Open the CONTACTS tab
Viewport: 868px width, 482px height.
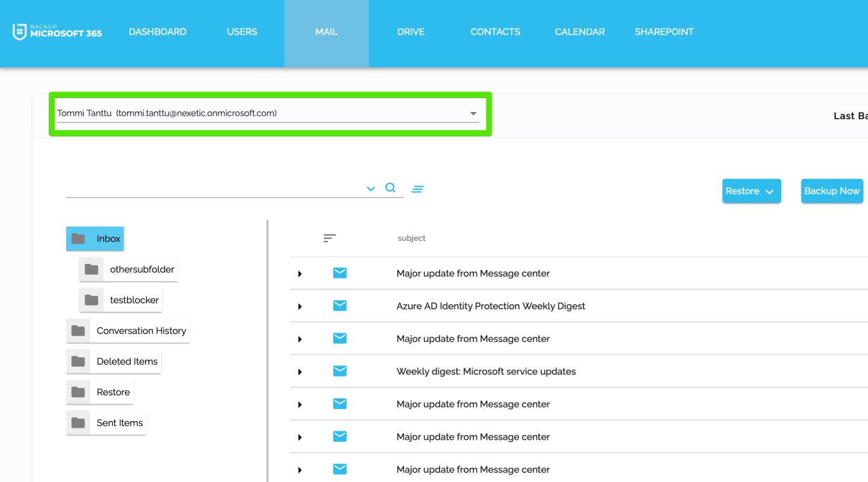point(495,32)
